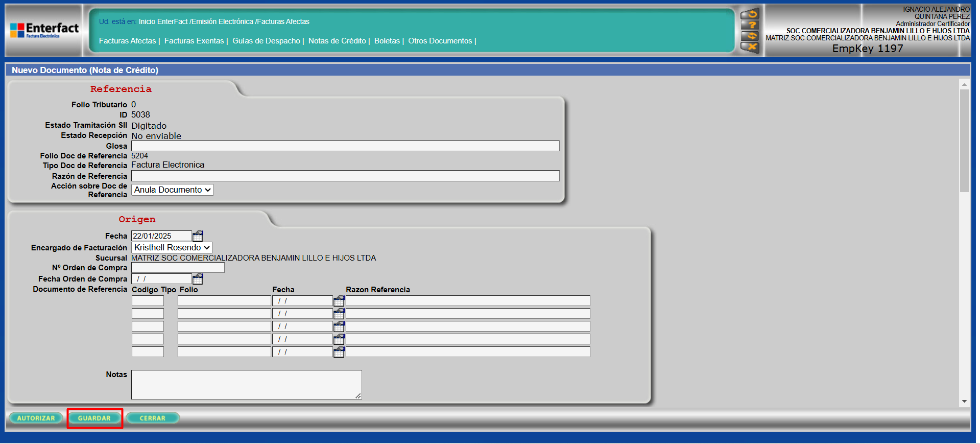The height and width of the screenshot is (444, 980).
Task: Open the calendar picker beside Fecha 22/01/2025
Action: pyautogui.click(x=198, y=236)
